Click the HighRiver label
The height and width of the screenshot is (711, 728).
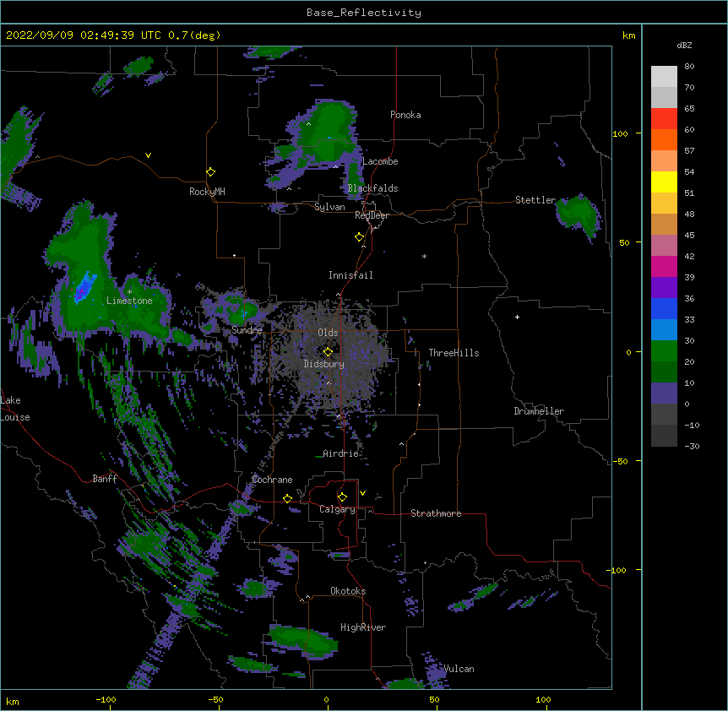tap(363, 627)
